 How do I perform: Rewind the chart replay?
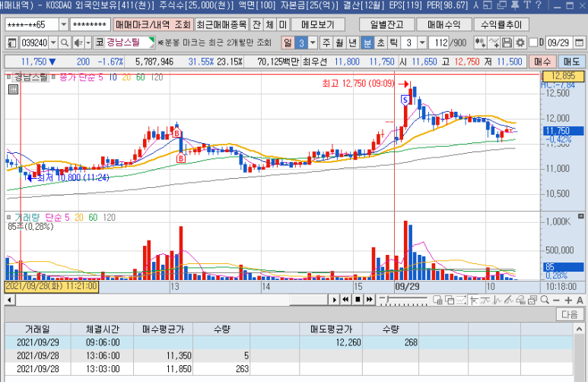pyautogui.click(x=346, y=300)
